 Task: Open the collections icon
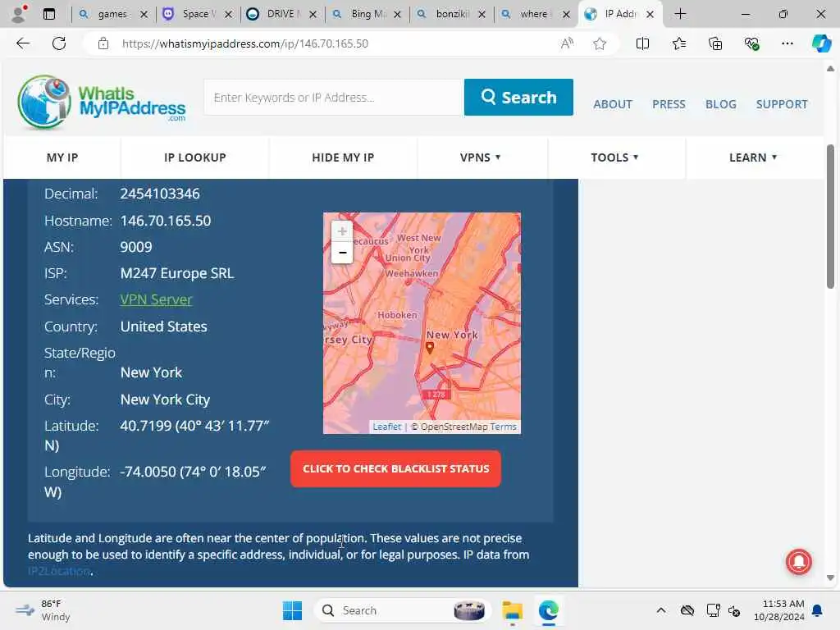pos(715,43)
